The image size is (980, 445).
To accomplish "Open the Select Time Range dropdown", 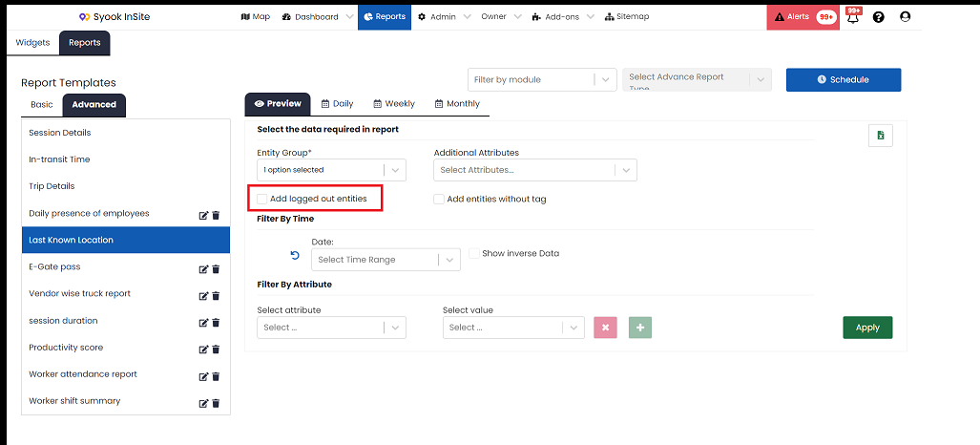I will (x=386, y=260).
